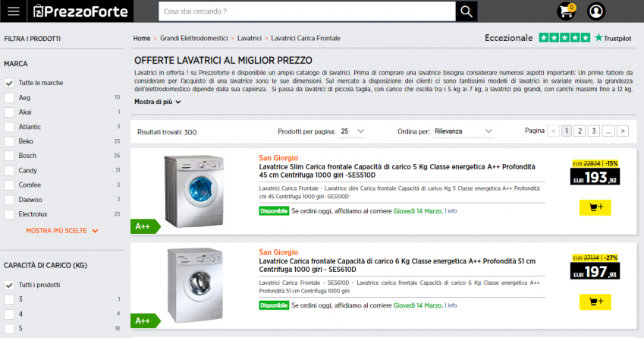Focus the search field 'Cosa stai cercando ?'
Image resolution: width=644 pixels, height=338 pixels.
pos(306,11)
